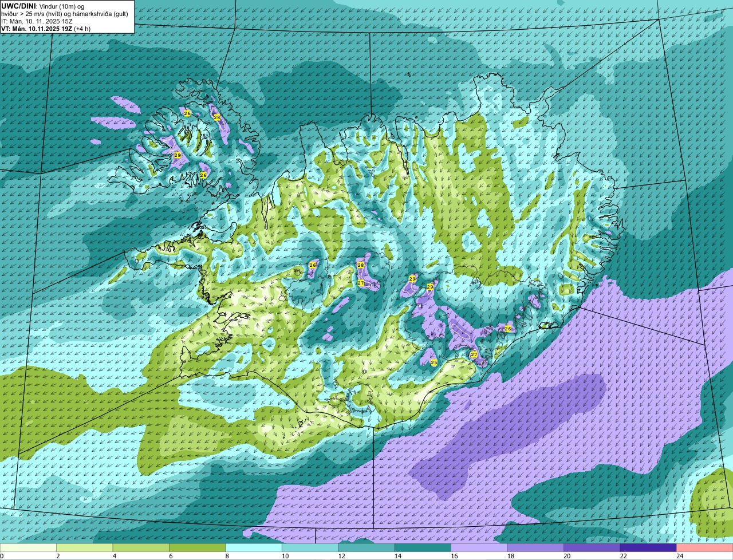Image resolution: width=733 pixels, height=560 pixels.
Task: Click the legend scale label "2"
Action: 58,556
